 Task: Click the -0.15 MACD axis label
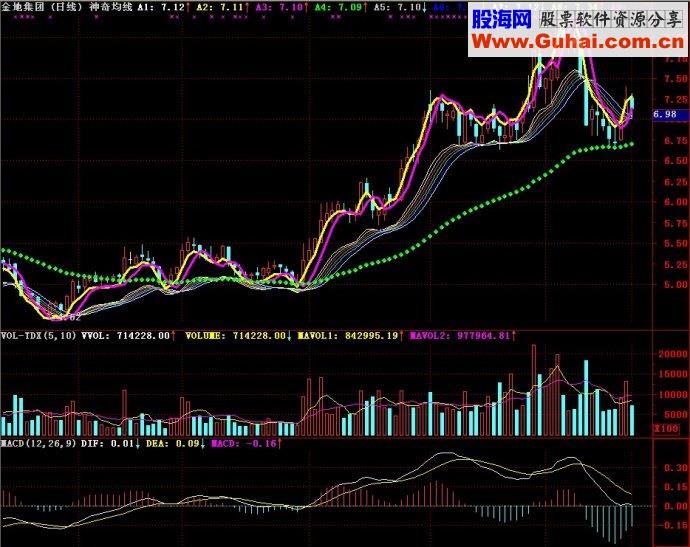point(674,525)
